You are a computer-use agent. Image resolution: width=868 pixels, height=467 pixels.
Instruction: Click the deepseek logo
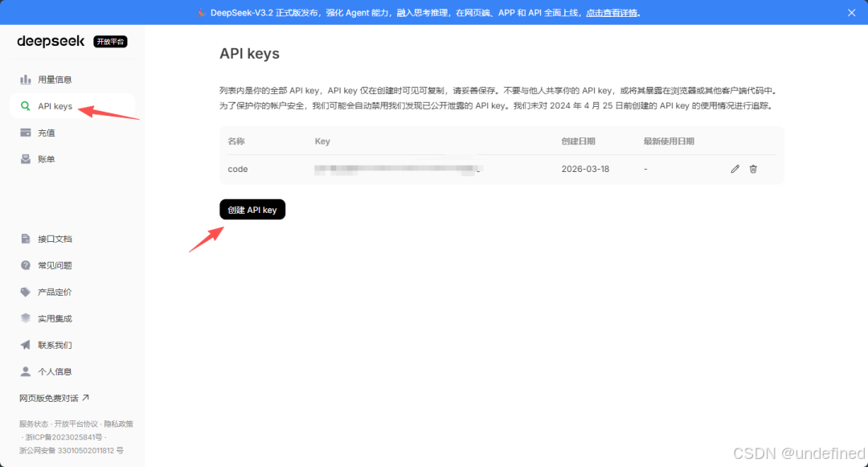point(51,41)
